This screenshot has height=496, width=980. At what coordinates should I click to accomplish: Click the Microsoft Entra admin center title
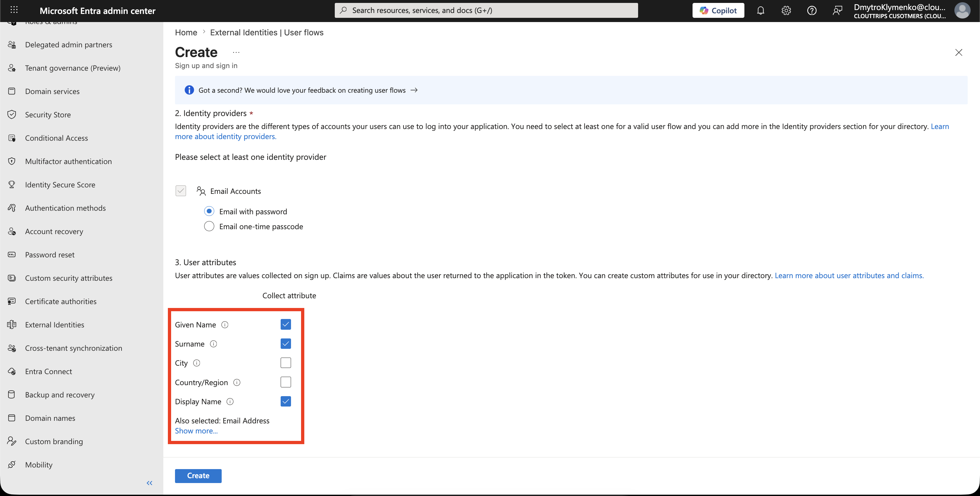(x=98, y=11)
